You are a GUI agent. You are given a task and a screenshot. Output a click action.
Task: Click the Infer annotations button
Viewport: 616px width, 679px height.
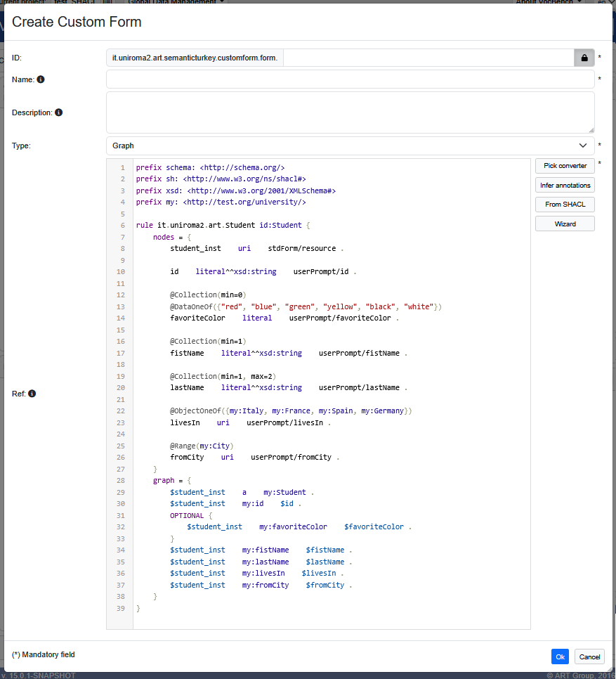[565, 185]
